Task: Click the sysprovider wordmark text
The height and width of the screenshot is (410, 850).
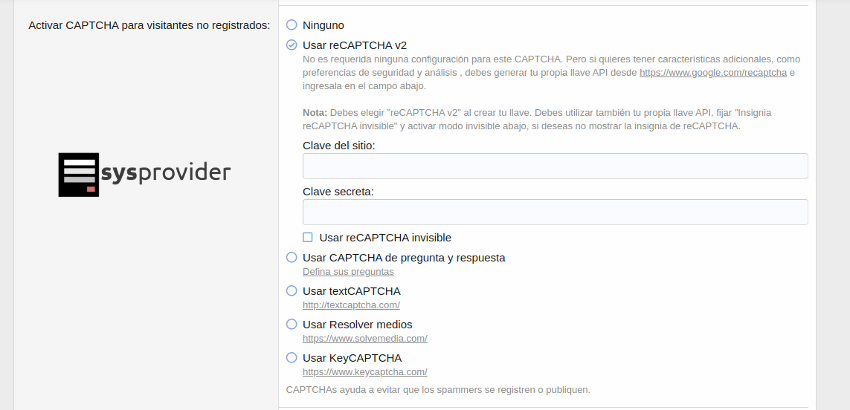Action: tap(166, 173)
